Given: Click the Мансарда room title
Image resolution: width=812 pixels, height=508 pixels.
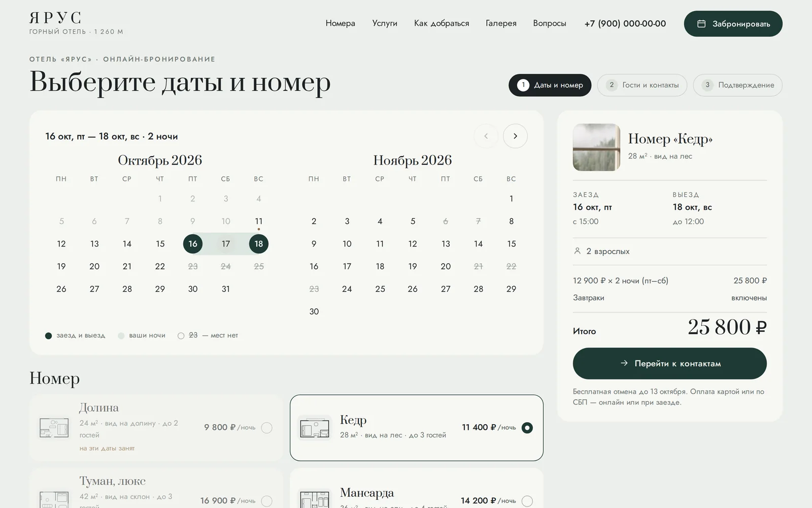Looking at the screenshot, I should (x=367, y=493).
